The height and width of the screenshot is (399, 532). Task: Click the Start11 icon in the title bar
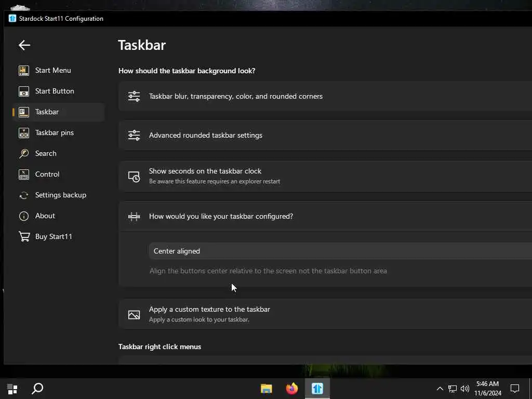(x=12, y=18)
